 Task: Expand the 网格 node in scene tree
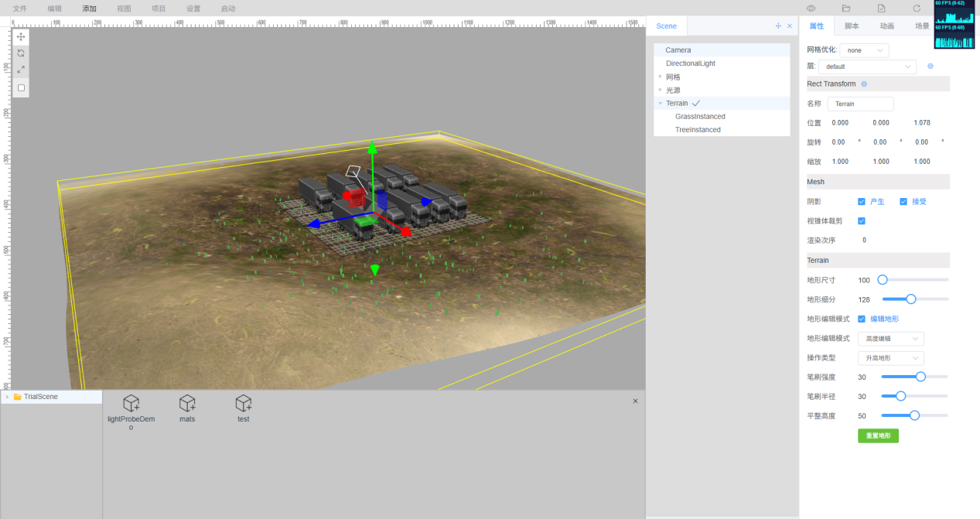(x=660, y=77)
